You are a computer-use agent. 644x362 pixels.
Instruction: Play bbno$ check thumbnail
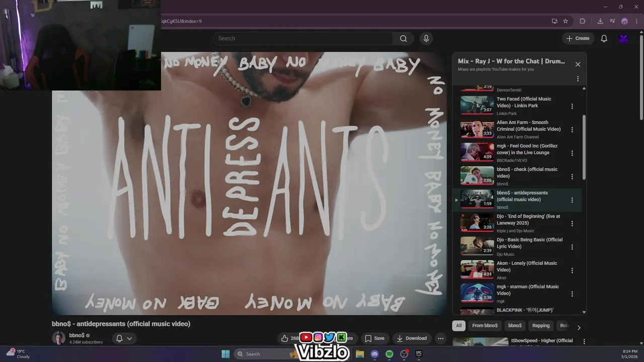tap(477, 175)
